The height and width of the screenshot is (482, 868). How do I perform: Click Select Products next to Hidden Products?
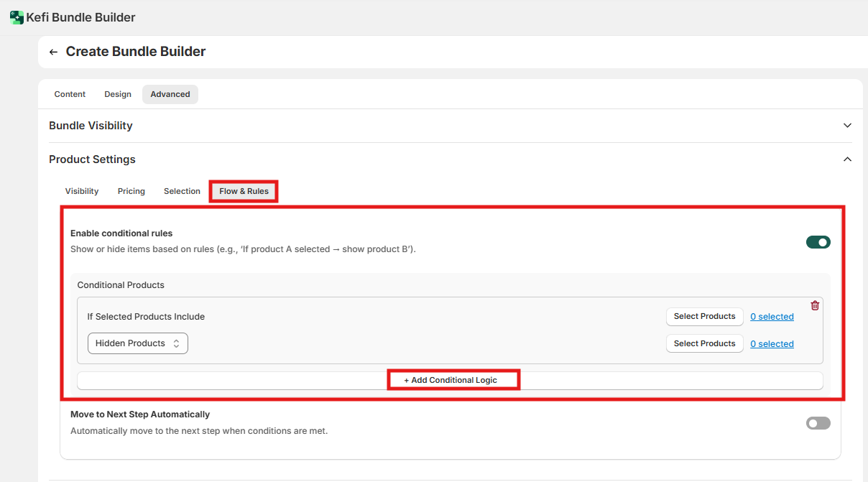point(705,344)
